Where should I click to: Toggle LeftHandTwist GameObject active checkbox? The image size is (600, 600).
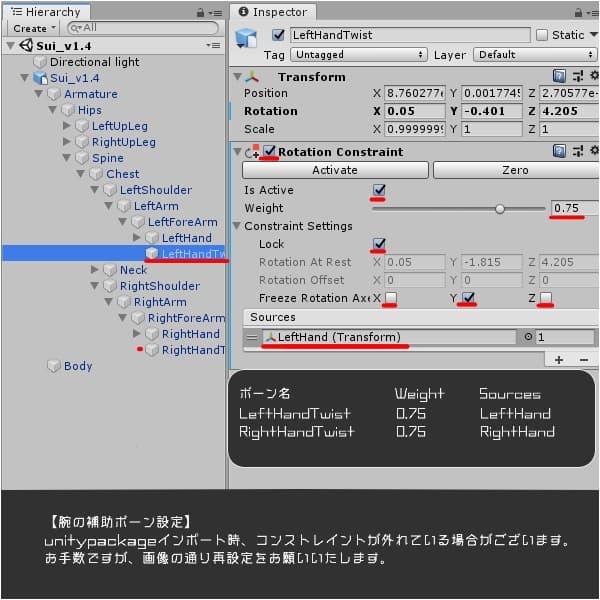[278, 35]
